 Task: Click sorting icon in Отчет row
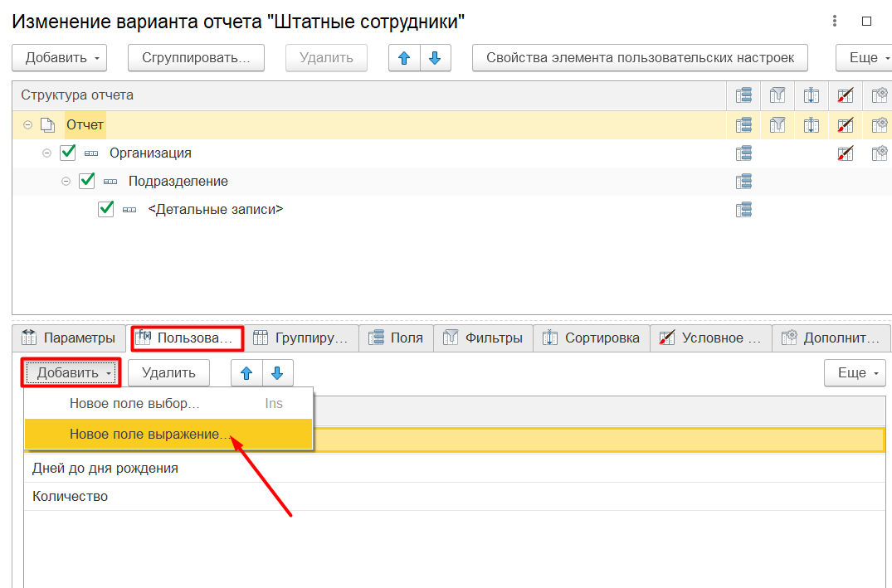click(x=812, y=124)
